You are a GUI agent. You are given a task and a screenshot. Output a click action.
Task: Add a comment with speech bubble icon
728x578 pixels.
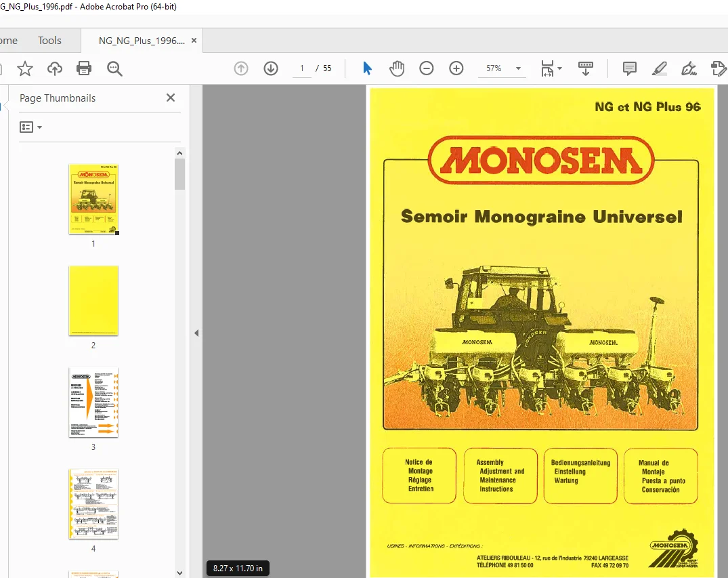(x=630, y=68)
